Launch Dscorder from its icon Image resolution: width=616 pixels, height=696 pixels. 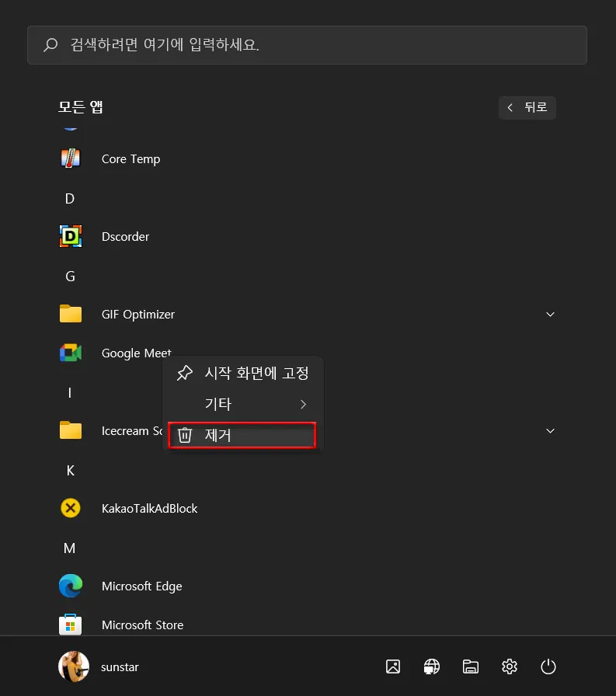(70, 236)
